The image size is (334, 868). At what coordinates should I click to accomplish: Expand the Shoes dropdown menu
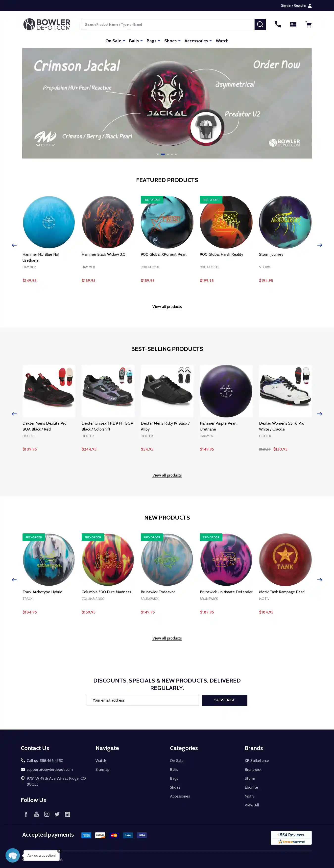point(172,41)
